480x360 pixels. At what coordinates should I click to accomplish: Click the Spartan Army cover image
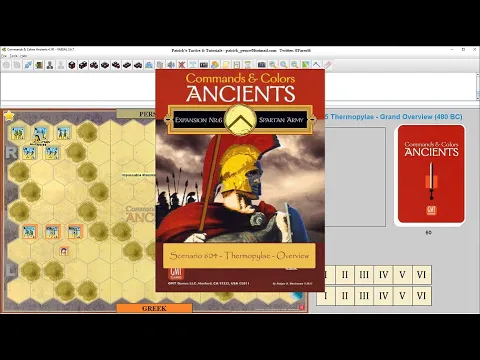pyautogui.click(x=240, y=180)
